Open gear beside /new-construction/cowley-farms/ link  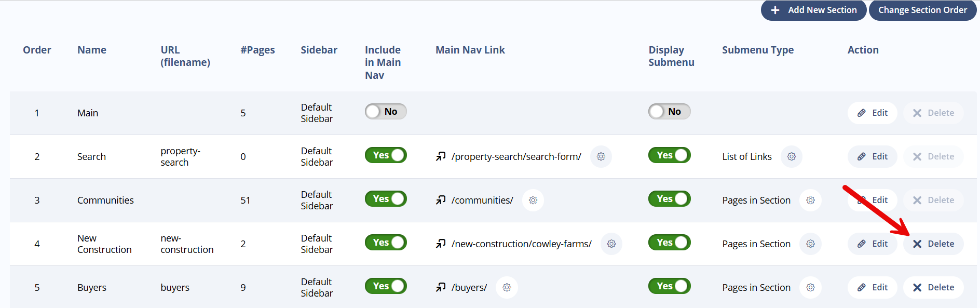click(x=611, y=244)
